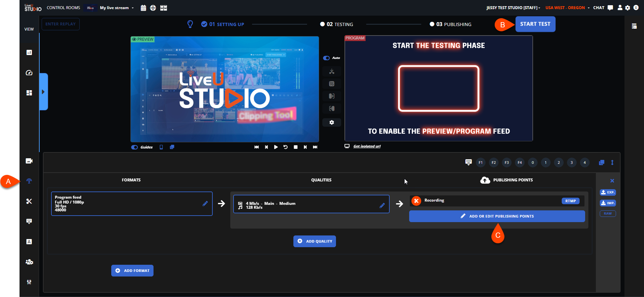The image size is (644, 297).
Task: Click the slide-out left transition icon
Action: pyautogui.click(x=332, y=108)
